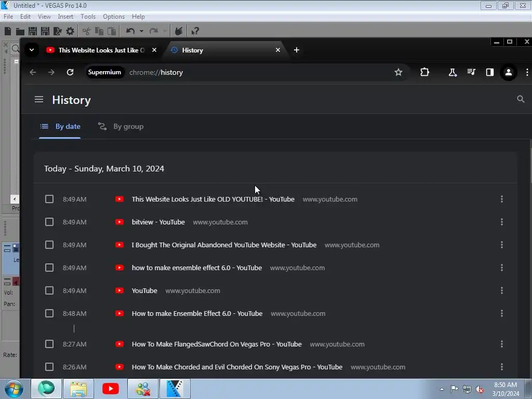Open the Chrome Labs flask icon
This screenshot has width=532, height=399.
(x=453, y=72)
